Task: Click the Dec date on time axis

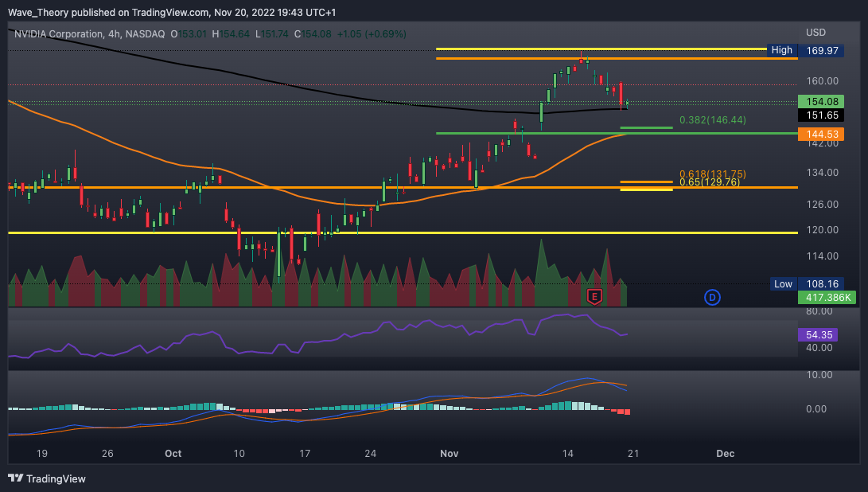Action: (725, 453)
